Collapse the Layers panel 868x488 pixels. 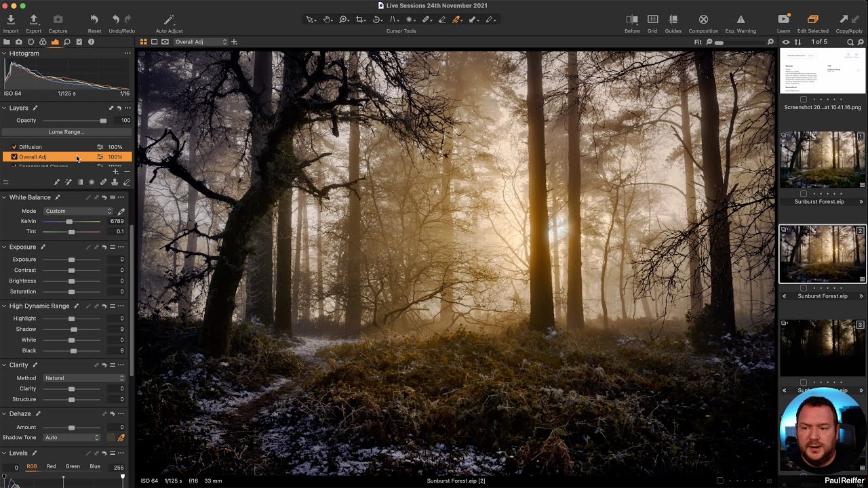tap(4, 108)
